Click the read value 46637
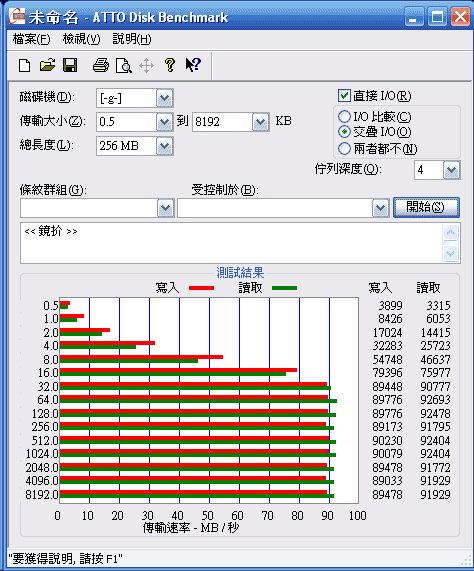The image size is (474, 571). (x=435, y=359)
